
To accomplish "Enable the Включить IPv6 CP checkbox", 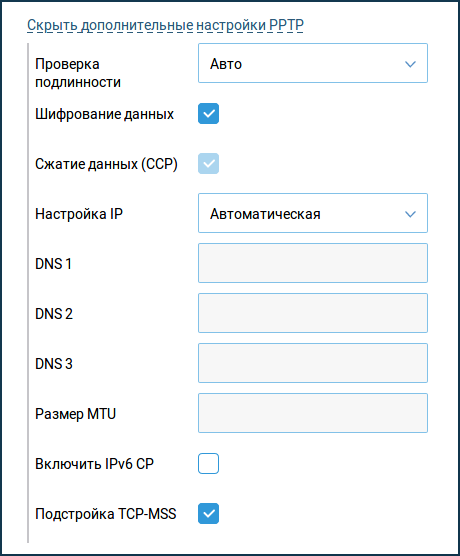I will pos(209,463).
